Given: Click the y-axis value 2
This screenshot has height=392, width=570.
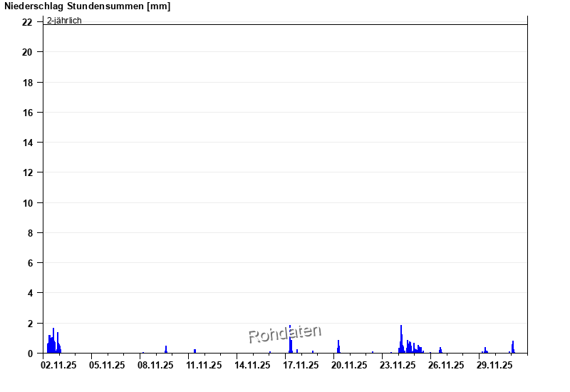Looking at the screenshot, I should point(30,324).
